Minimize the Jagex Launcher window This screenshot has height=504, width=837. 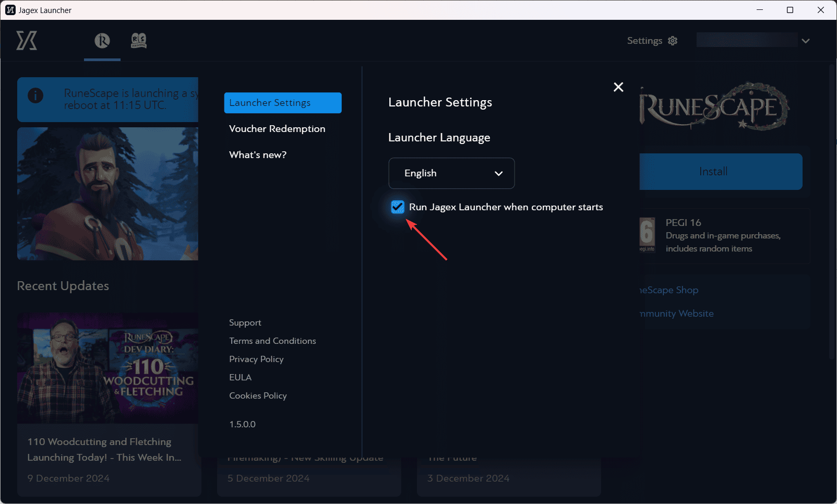click(x=760, y=10)
